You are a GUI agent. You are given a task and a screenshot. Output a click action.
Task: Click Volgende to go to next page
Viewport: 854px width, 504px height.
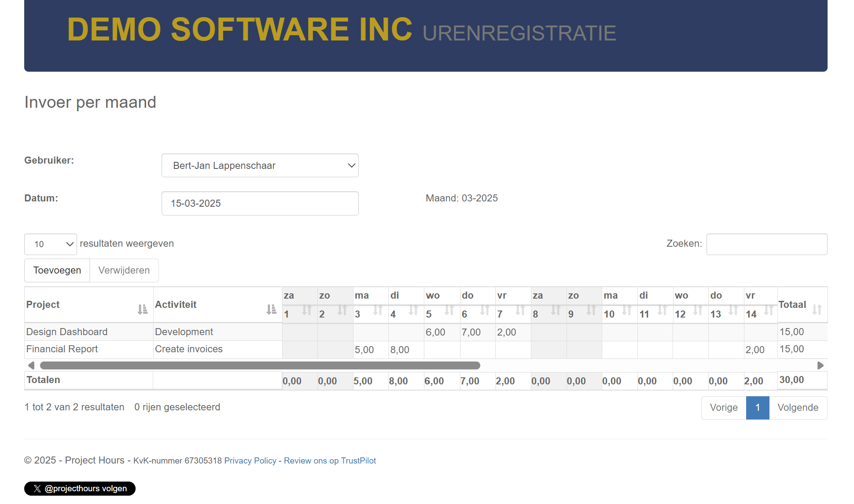pyautogui.click(x=798, y=408)
